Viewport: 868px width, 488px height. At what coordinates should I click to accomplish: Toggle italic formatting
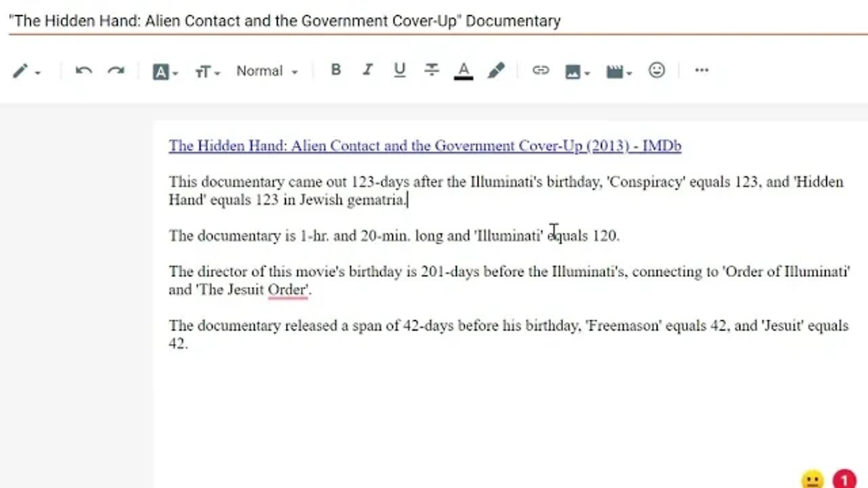point(368,70)
